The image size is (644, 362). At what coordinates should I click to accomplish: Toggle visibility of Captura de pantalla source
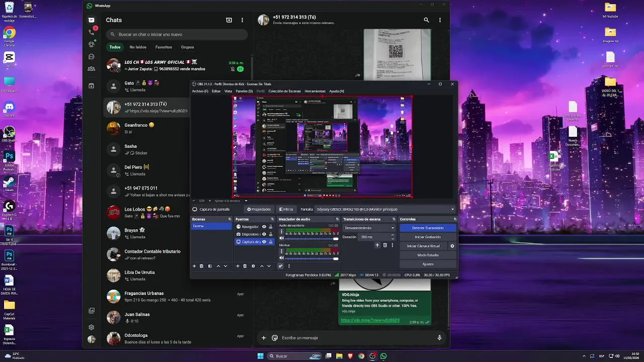click(x=264, y=242)
